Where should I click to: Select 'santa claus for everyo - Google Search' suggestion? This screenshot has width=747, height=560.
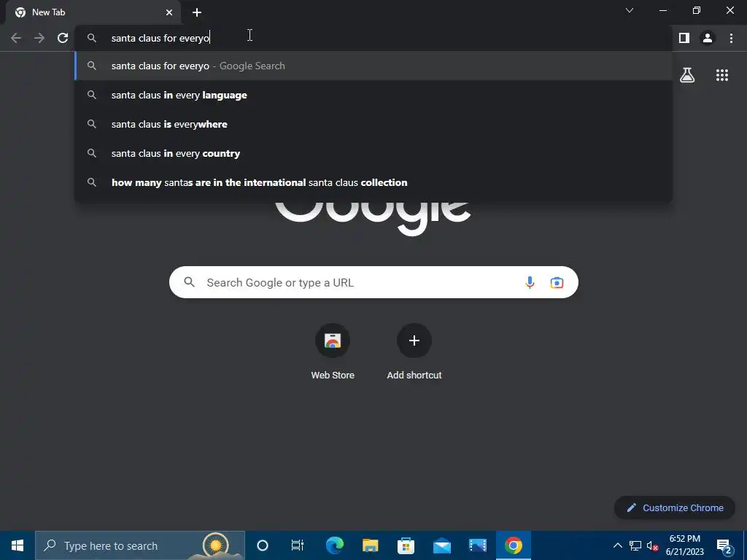click(373, 66)
